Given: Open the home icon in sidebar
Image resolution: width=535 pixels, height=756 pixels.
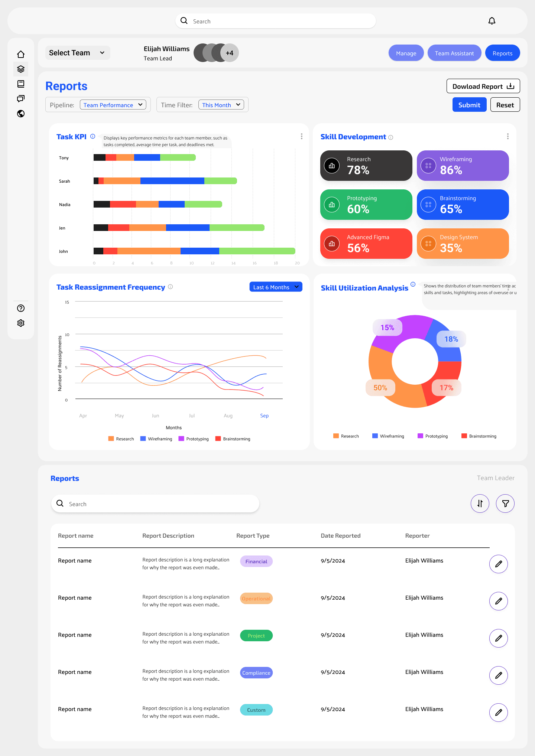Looking at the screenshot, I should coord(21,54).
